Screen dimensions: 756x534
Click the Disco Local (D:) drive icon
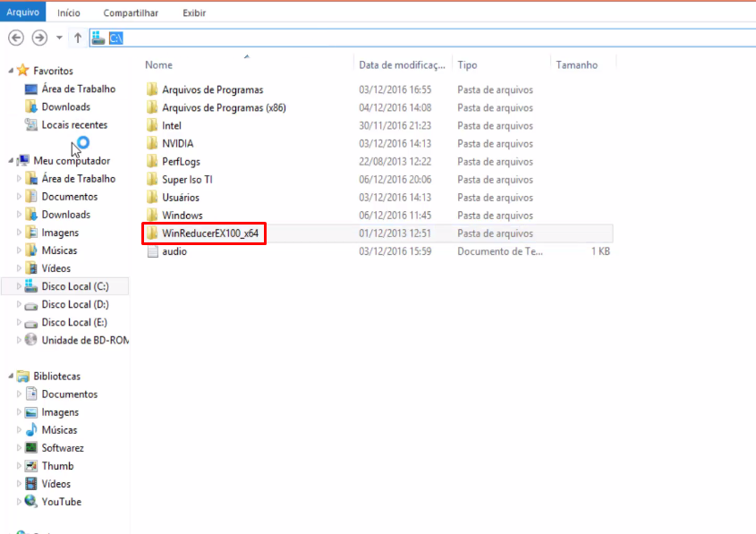[30, 305]
